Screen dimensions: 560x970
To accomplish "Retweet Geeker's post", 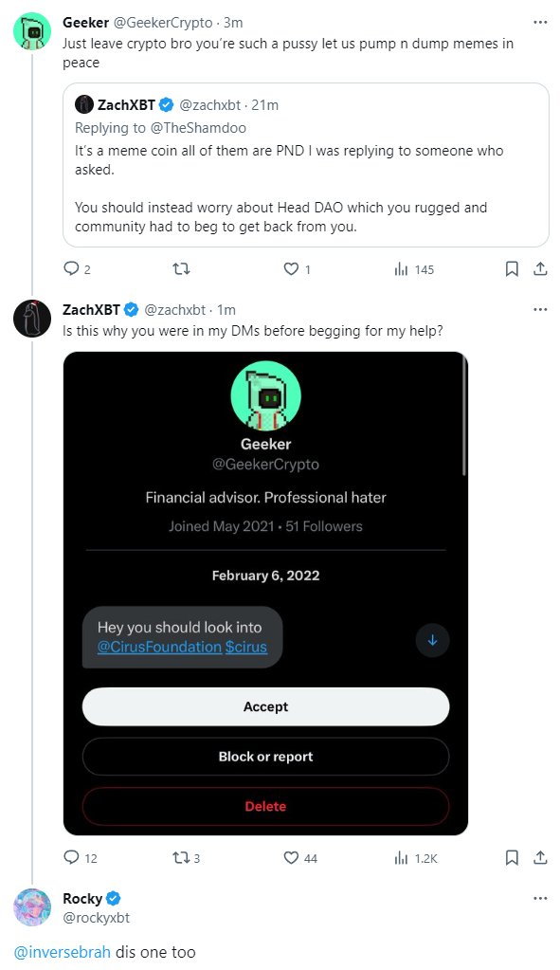I will (x=180, y=268).
